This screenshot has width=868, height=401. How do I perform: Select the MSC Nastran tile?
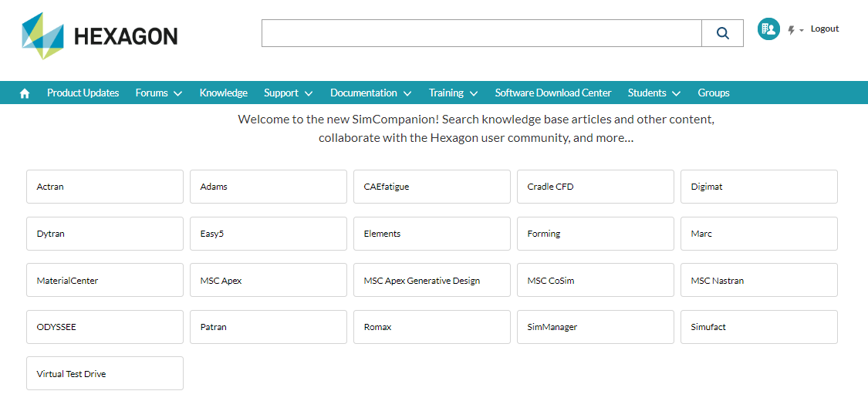click(x=759, y=281)
